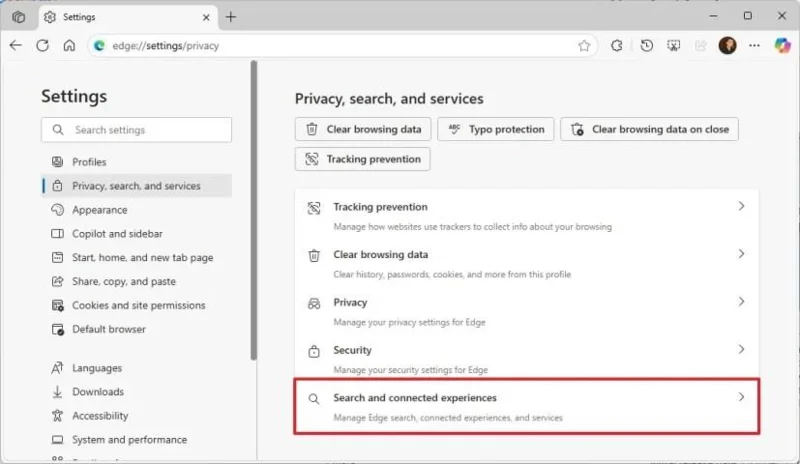Click 'Manage Edge search, connected experiences' description
Viewport: 800px width, 464px height.
click(x=448, y=418)
